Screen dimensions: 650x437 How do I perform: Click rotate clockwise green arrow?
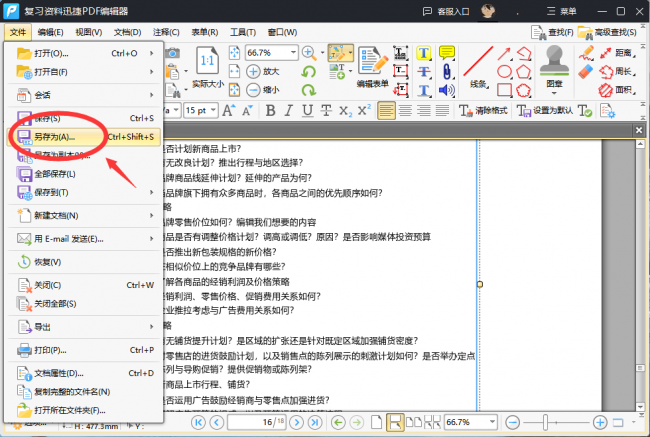click(308, 90)
